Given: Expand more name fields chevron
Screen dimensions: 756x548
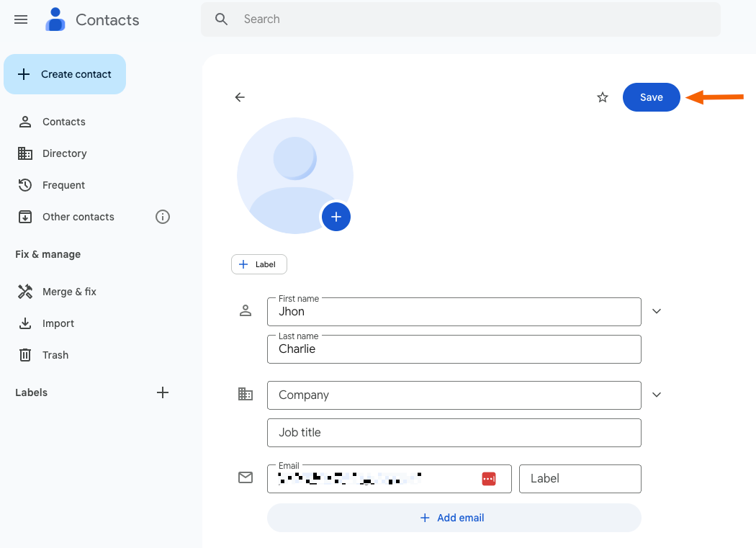Looking at the screenshot, I should click(656, 311).
